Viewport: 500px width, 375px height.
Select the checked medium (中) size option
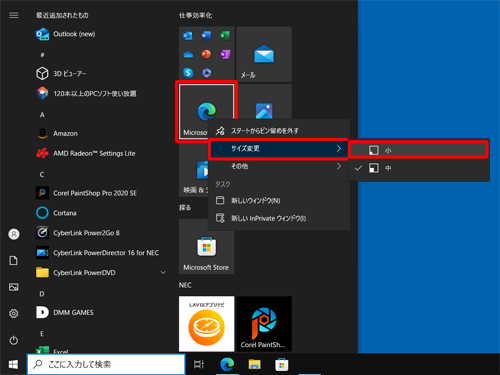pyautogui.click(x=419, y=168)
